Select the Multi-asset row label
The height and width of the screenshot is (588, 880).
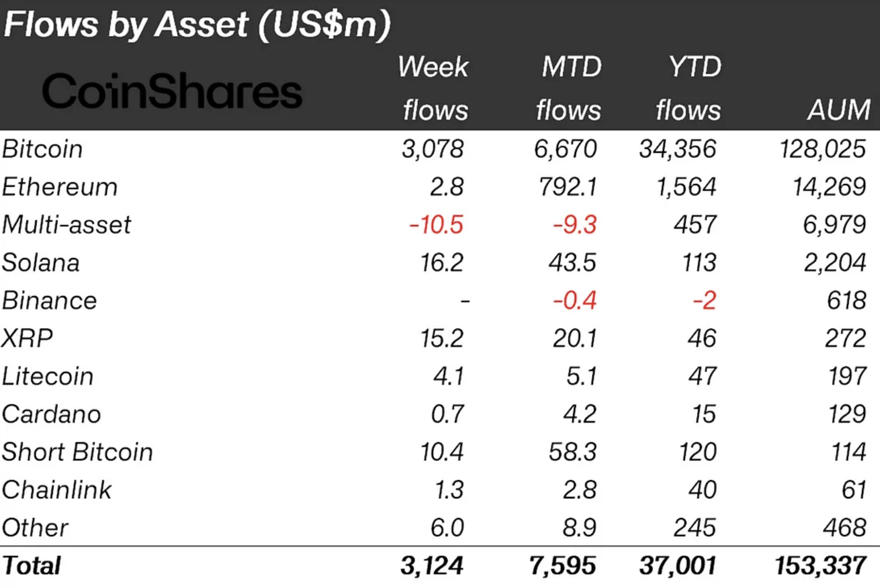click(x=67, y=225)
